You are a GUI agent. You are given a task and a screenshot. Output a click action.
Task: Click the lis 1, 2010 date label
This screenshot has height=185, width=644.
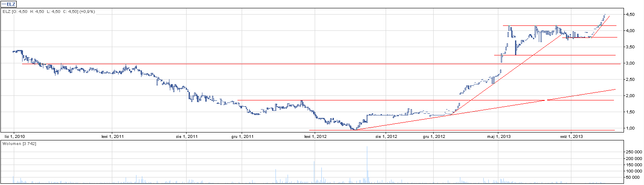point(15,136)
